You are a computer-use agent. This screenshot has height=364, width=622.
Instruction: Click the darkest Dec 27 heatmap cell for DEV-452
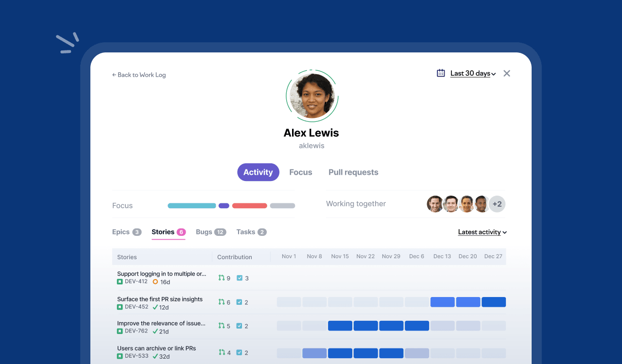coord(494,302)
